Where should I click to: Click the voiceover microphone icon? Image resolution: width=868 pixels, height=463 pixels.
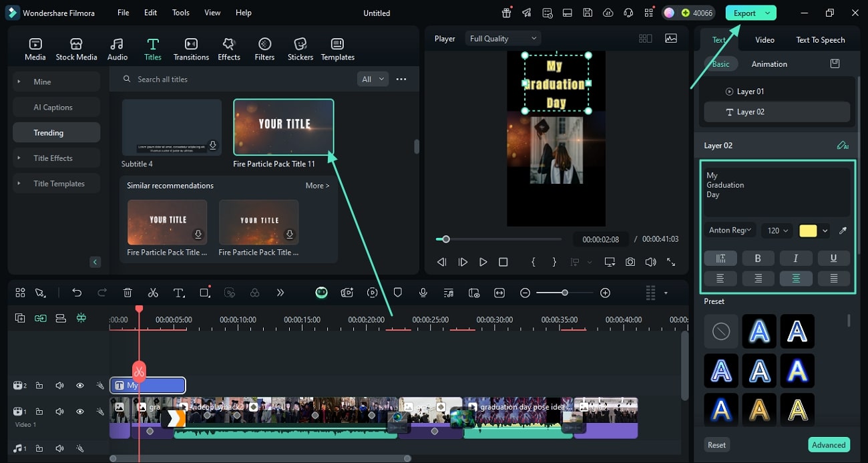423,293
